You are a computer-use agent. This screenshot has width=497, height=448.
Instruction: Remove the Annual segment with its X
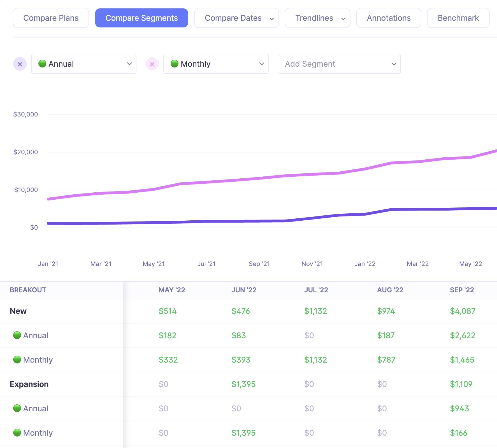pyautogui.click(x=20, y=64)
